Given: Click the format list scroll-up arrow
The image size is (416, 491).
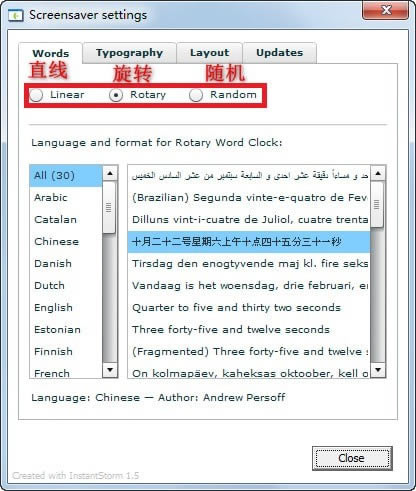Looking at the screenshot, I should 378,173.
